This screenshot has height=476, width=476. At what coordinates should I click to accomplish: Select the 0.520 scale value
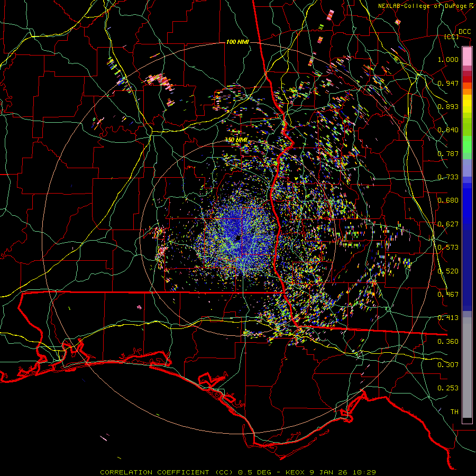448,271
